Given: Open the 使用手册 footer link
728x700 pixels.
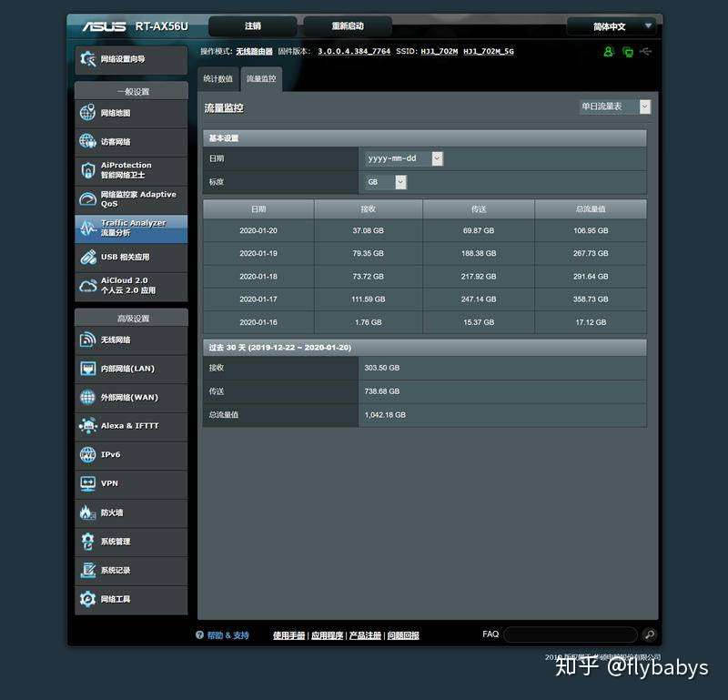Looking at the screenshot, I should click(288, 635).
